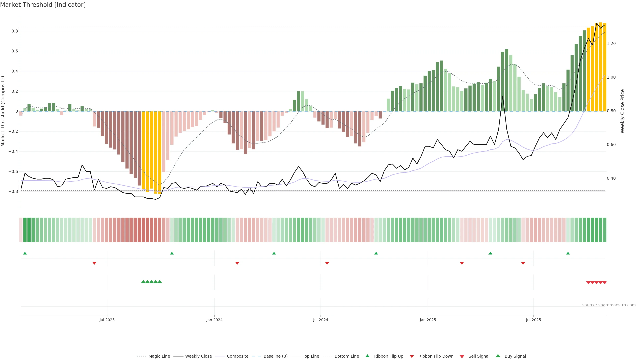Click the rightmost red sell signal triangle
This screenshot has width=644, height=362.
604,283
